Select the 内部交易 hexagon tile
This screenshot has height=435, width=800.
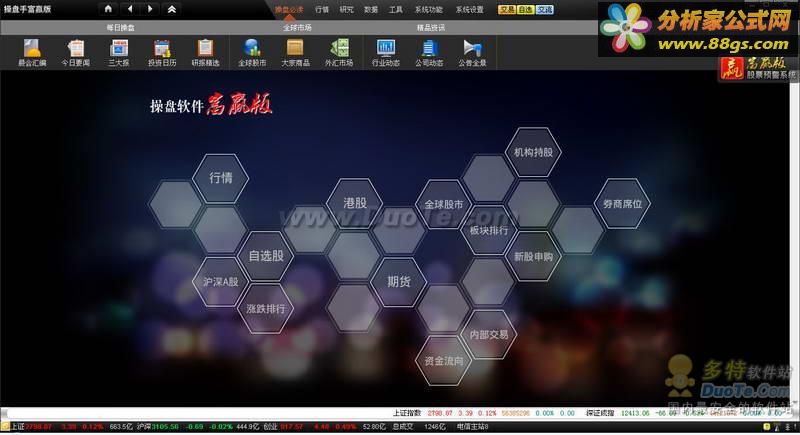[489, 335]
